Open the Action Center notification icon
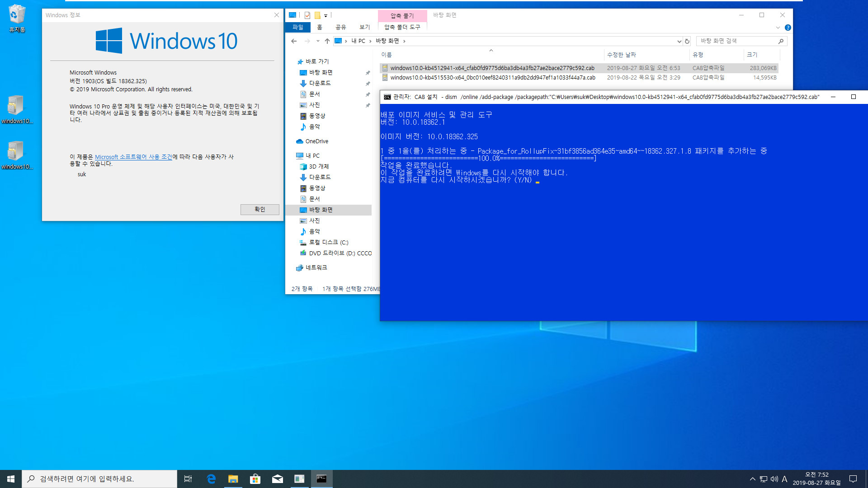 853,479
